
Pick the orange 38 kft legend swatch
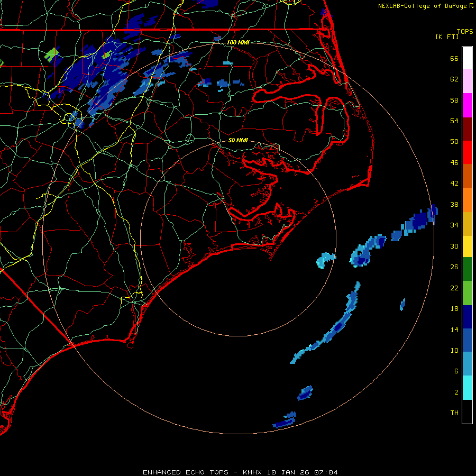pos(467,199)
